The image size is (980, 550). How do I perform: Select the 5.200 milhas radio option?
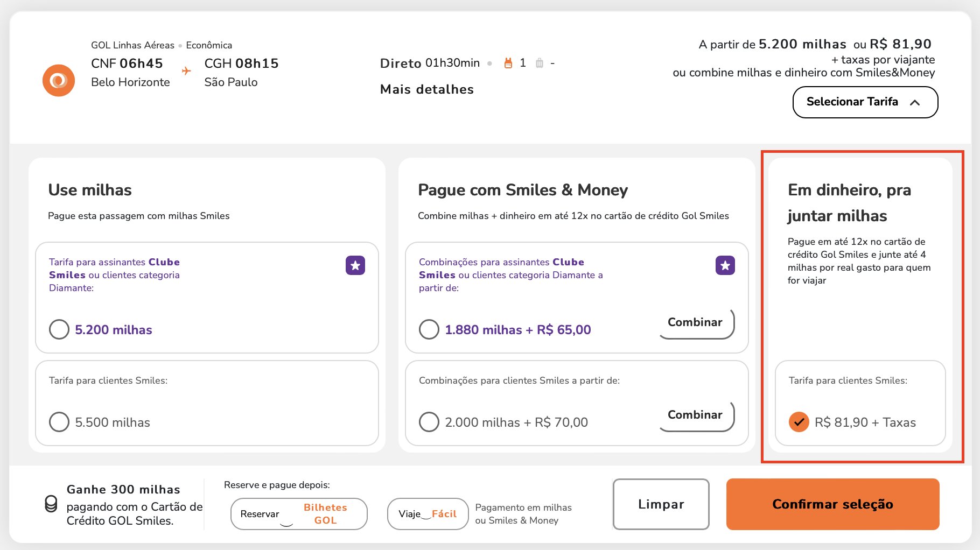[59, 329]
